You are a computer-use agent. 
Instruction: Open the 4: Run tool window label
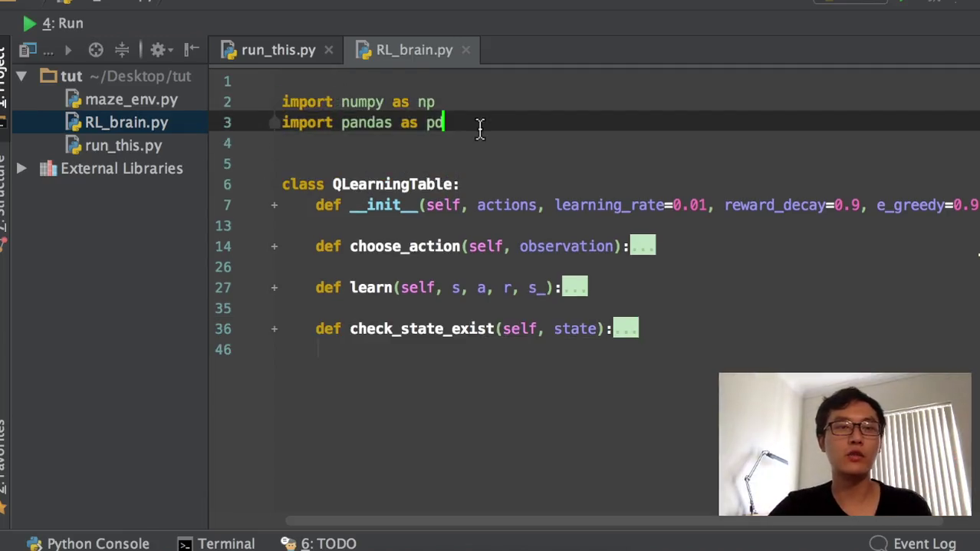click(62, 24)
